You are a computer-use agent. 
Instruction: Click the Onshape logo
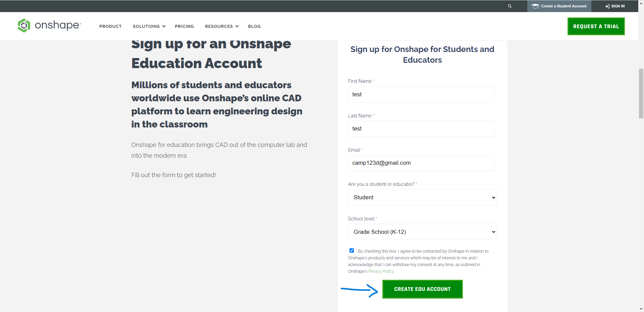coord(49,25)
